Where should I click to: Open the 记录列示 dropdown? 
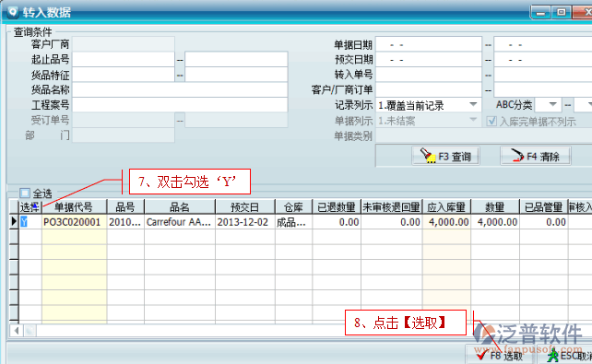(x=473, y=105)
